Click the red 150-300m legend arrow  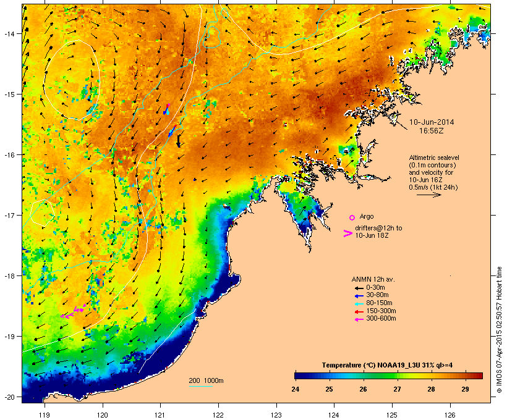coord(359,311)
